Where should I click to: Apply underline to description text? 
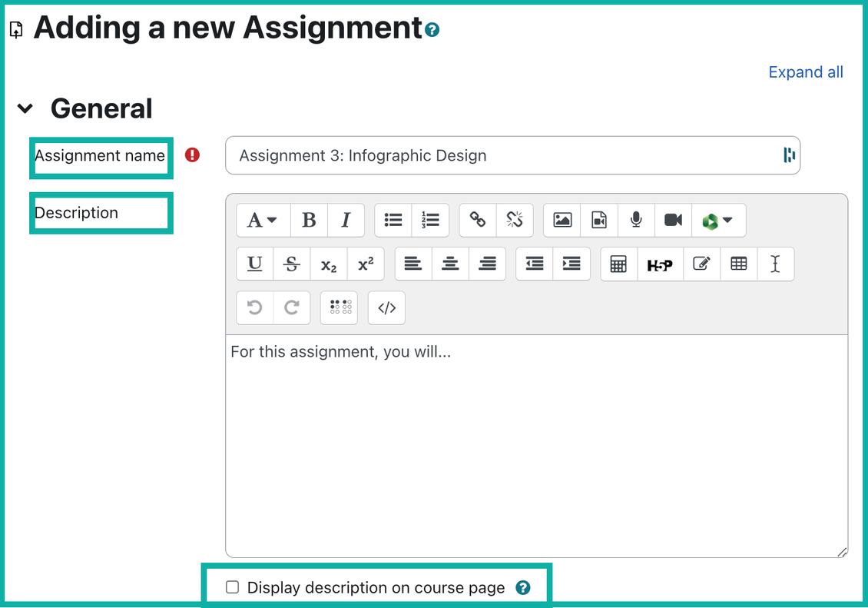(254, 264)
